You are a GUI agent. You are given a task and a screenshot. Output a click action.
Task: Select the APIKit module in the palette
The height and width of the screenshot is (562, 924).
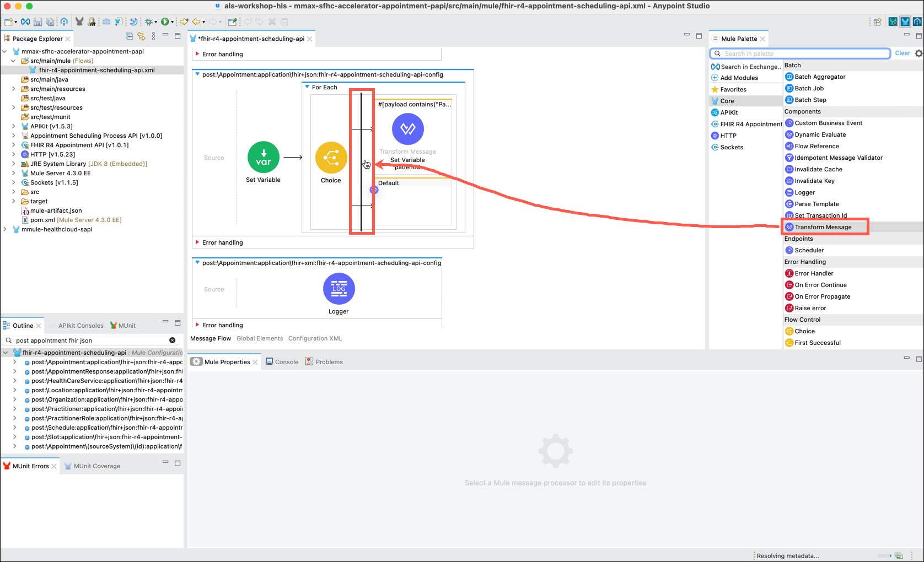724,112
